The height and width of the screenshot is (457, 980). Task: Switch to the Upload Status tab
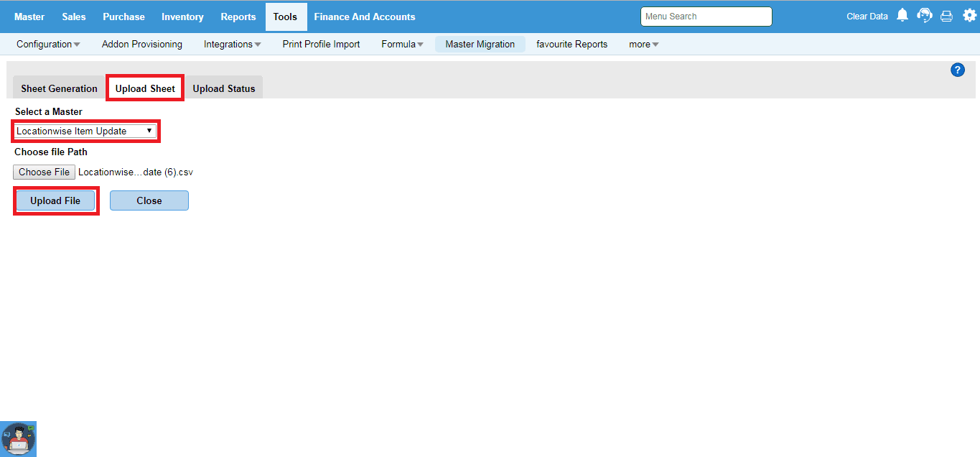[x=224, y=88]
